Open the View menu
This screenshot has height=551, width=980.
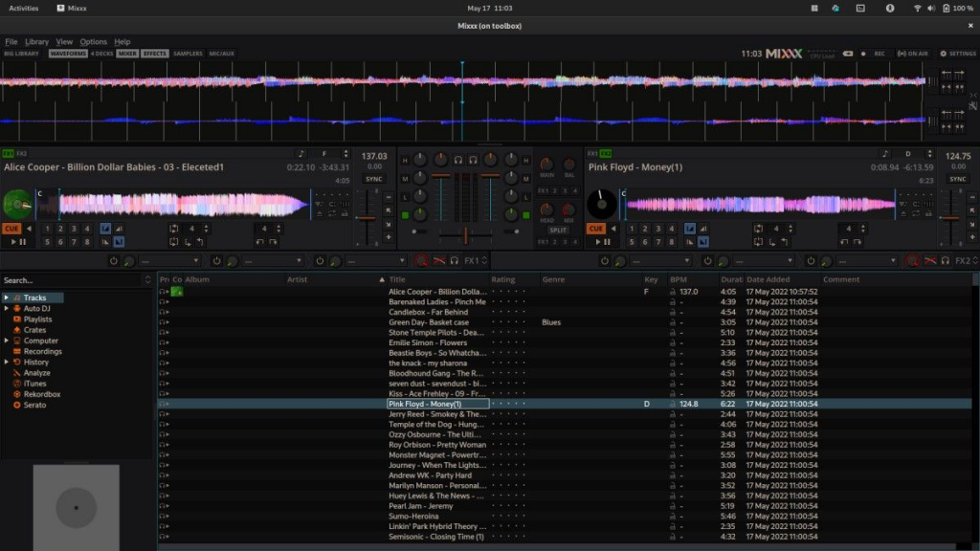pos(64,42)
